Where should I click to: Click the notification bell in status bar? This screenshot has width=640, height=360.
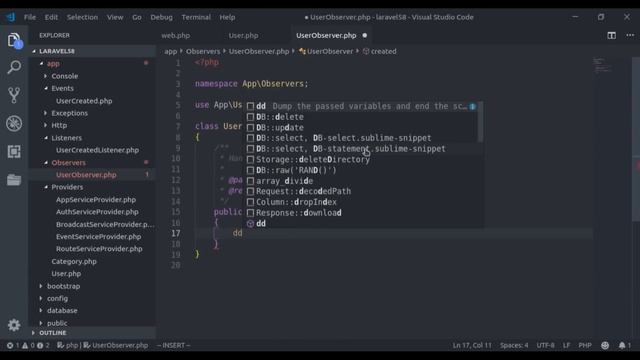pyautogui.click(x=625, y=345)
